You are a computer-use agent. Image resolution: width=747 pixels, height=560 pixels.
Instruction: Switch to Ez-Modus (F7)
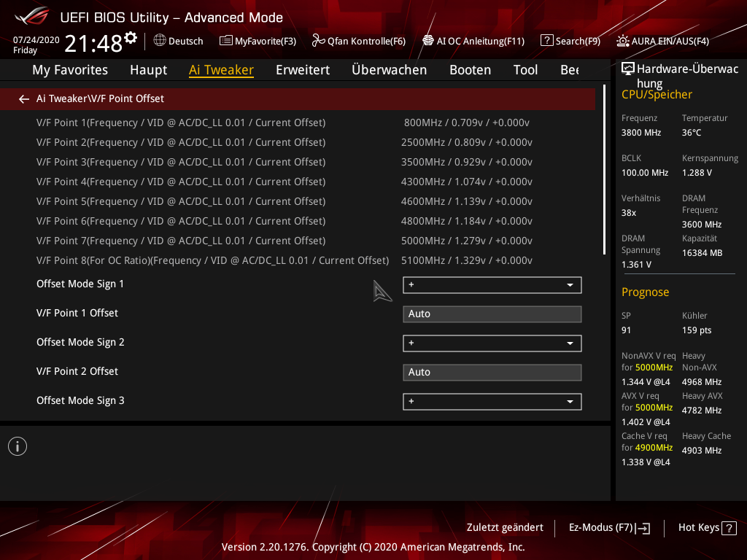pyautogui.click(x=609, y=528)
